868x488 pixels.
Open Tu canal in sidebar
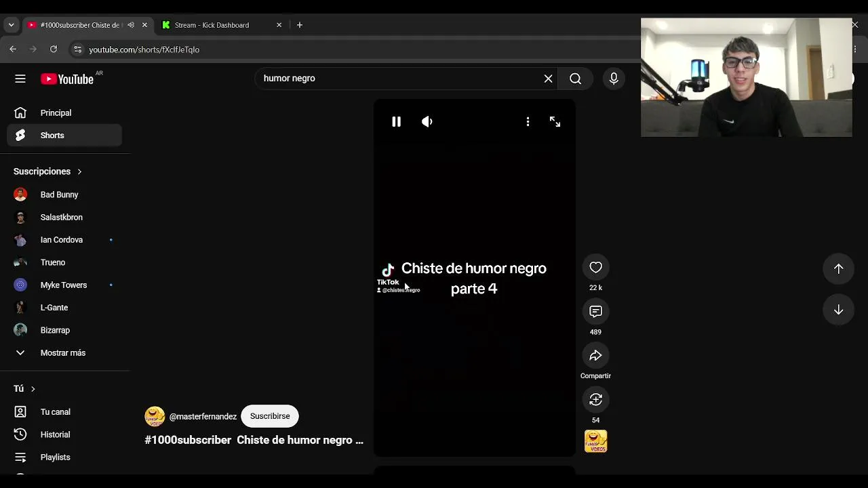(64, 412)
